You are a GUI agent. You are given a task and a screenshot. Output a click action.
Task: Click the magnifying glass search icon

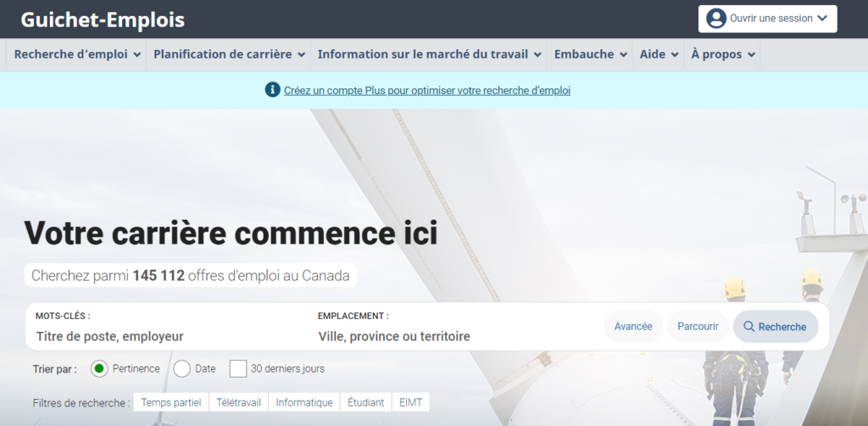748,327
